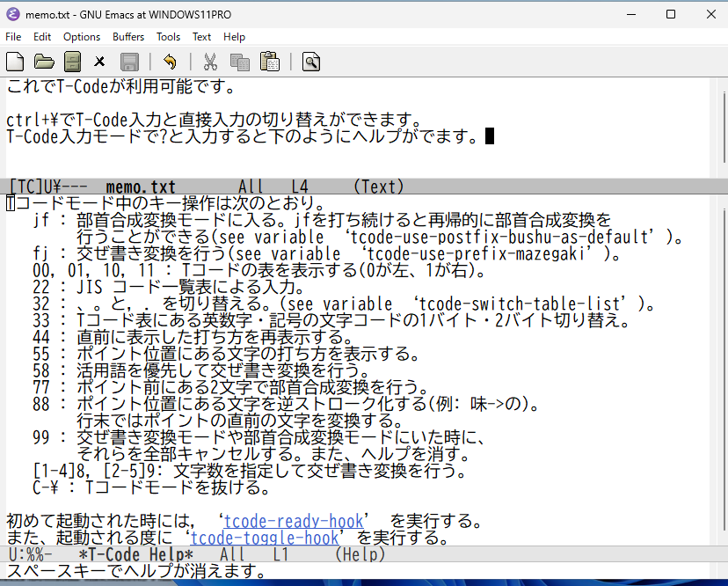Open the Text menu

point(201,37)
